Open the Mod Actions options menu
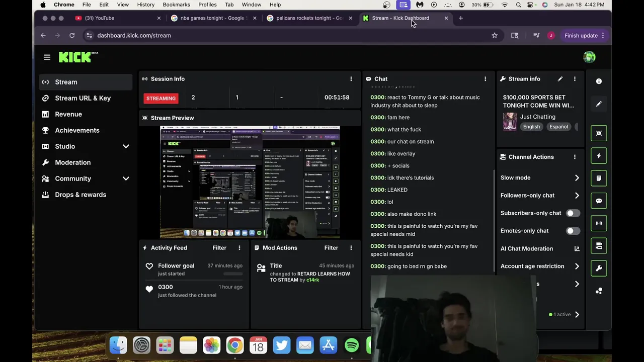644x362 pixels. (351, 248)
